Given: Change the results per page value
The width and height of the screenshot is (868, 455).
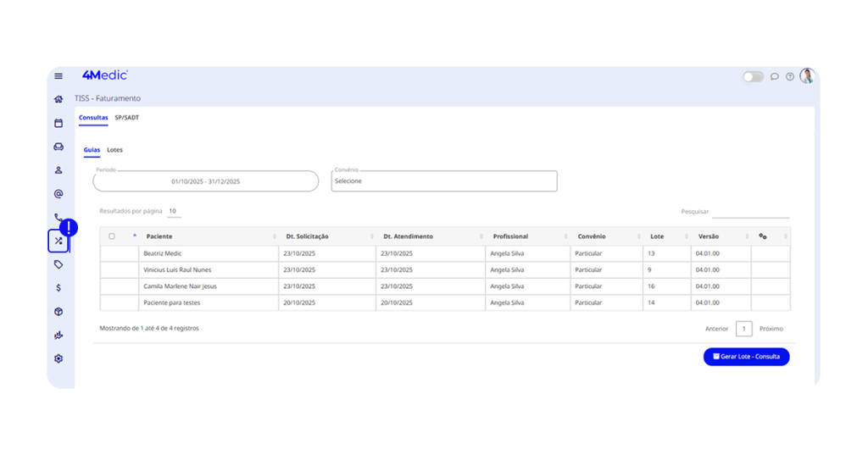Looking at the screenshot, I should [x=173, y=211].
